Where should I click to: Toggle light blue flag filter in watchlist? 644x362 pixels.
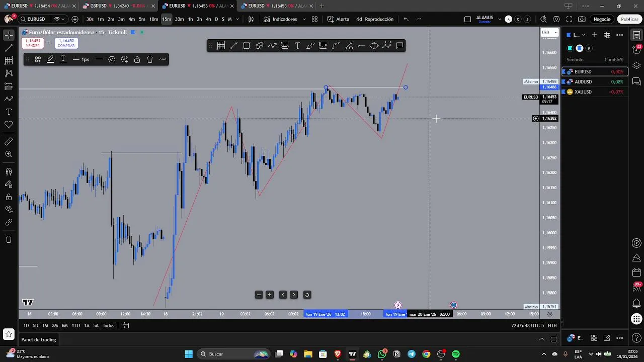click(570, 48)
